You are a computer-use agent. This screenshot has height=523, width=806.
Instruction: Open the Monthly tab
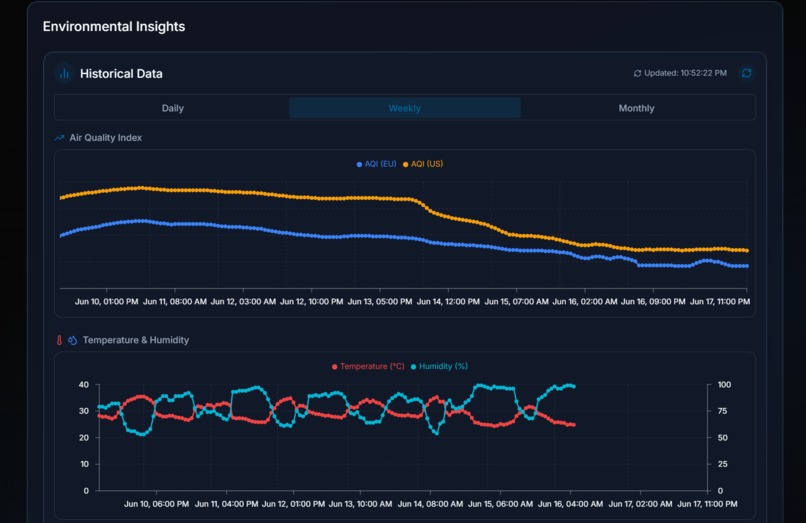coord(636,108)
